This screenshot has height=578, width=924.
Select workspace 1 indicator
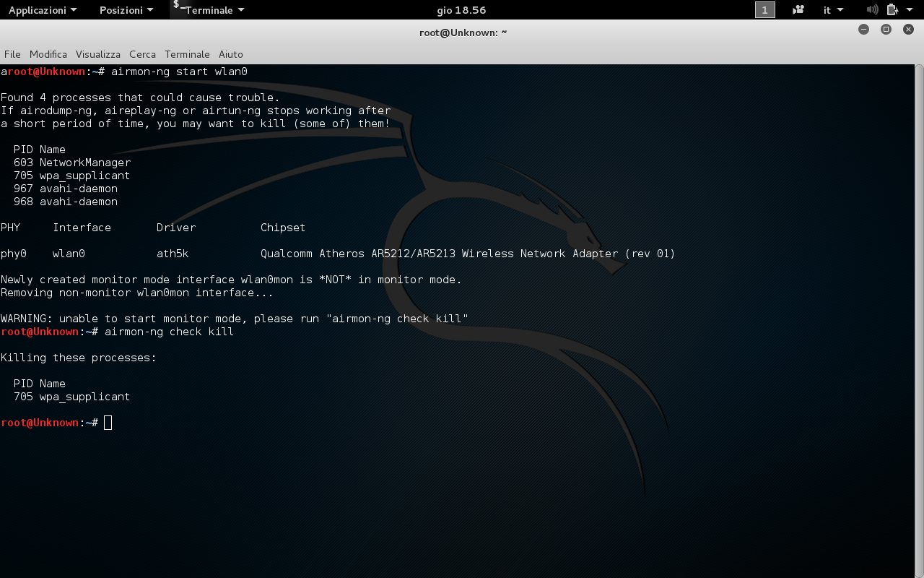pos(764,10)
